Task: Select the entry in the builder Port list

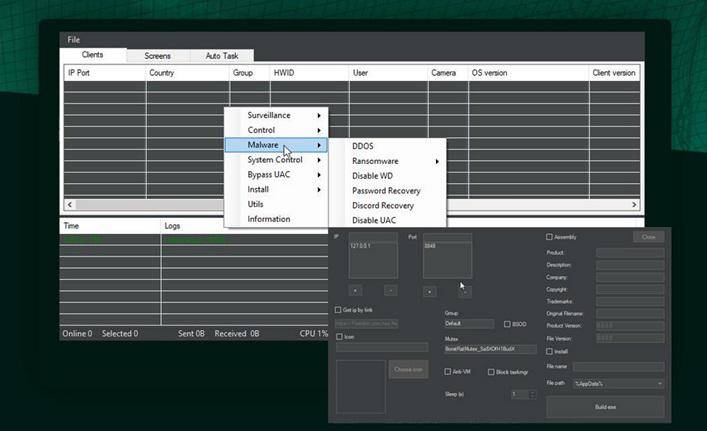Action: (x=430, y=246)
